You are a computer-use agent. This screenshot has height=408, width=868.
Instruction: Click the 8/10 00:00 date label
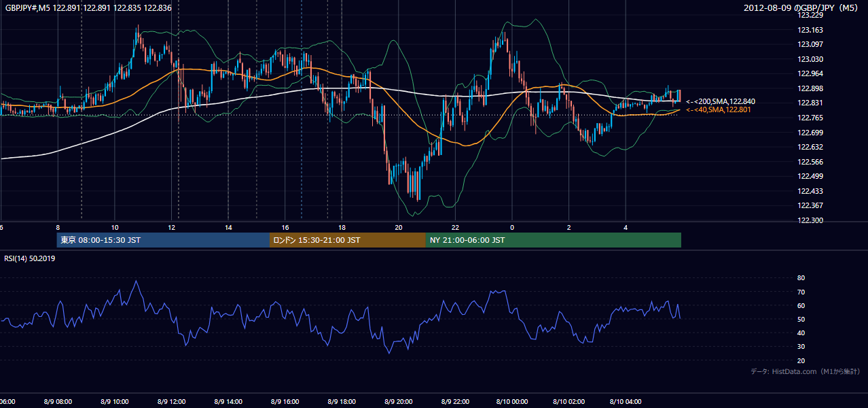pyautogui.click(x=512, y=402)
